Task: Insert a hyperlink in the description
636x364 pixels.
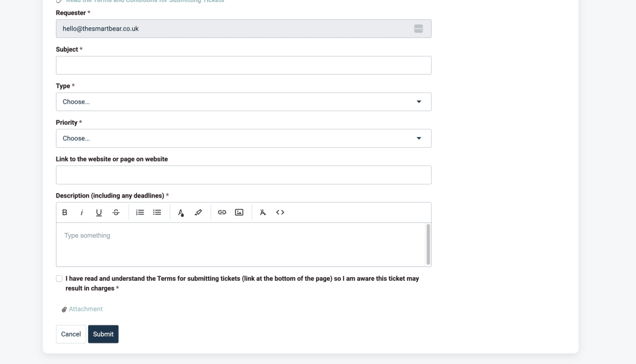Action: tap(222, 212)
